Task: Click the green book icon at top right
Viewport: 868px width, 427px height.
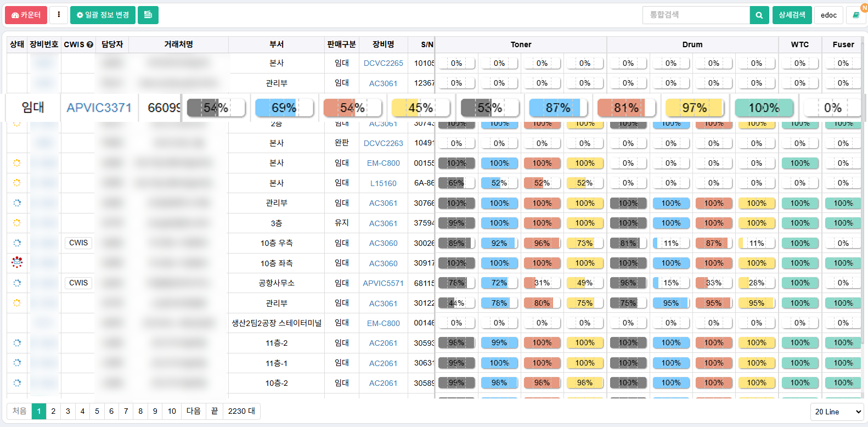Action: (x=855, y=15)
